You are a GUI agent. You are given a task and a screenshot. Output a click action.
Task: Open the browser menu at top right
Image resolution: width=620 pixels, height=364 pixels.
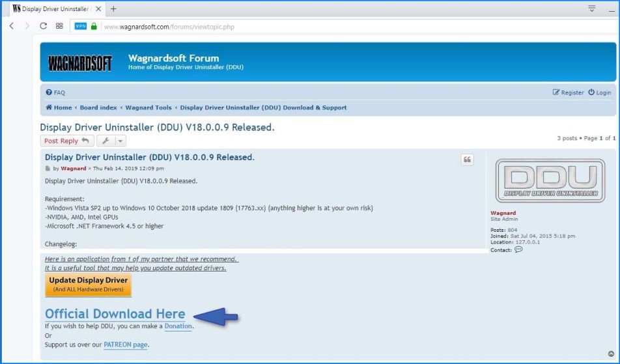pyautogui.click(x=592, y=8)
